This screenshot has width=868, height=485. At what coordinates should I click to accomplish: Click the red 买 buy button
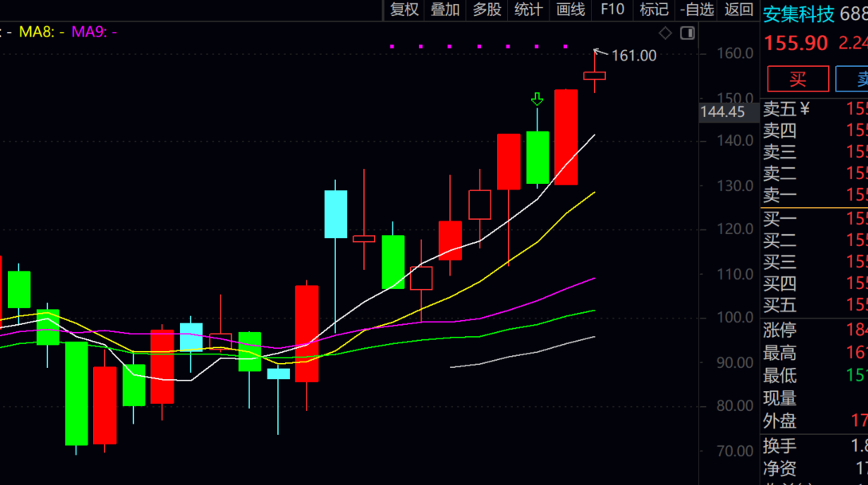pyautogui.click(x=797, y=79)
